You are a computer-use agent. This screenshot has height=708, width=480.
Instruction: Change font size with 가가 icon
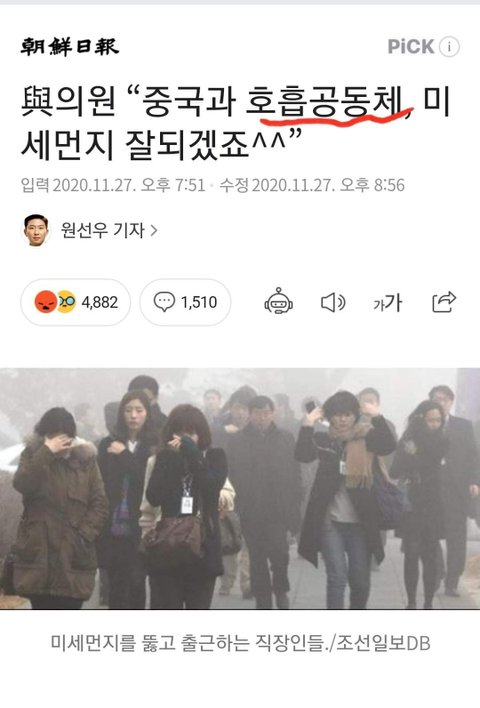(x=387, y=303)
